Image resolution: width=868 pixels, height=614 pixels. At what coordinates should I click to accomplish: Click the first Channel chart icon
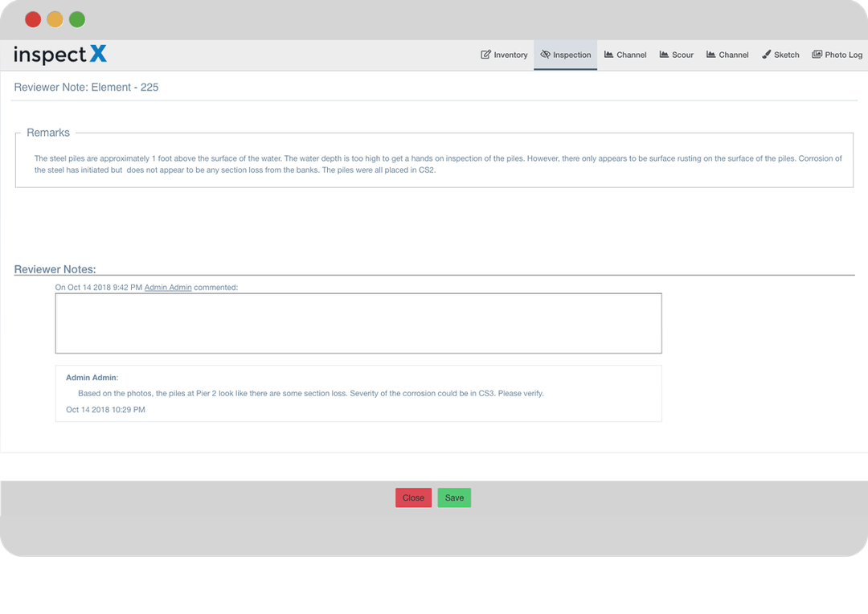(x=608, y=54)
